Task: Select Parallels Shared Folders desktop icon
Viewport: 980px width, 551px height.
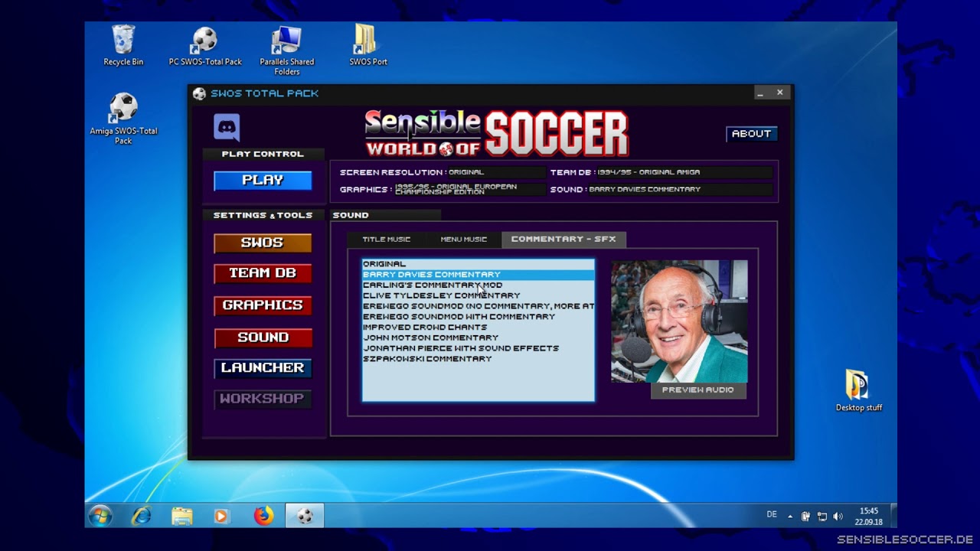Action: coord(287,51)
